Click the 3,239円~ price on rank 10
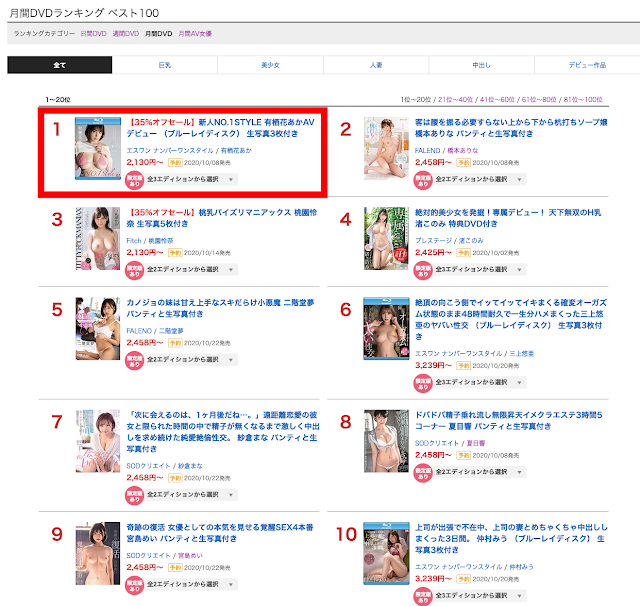The height and width of the screenshot is (606, 640). click(x=433, y=579)
